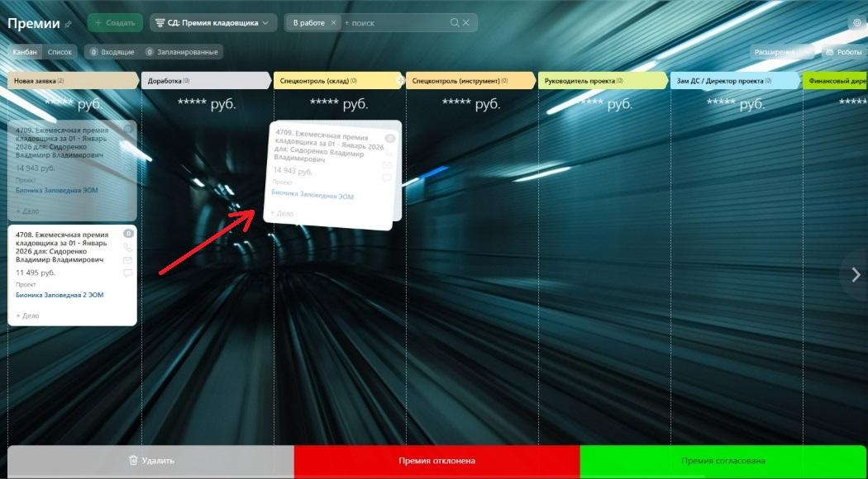Open the Роботы button
Screen dimensions: 868x479
[842, 52]
